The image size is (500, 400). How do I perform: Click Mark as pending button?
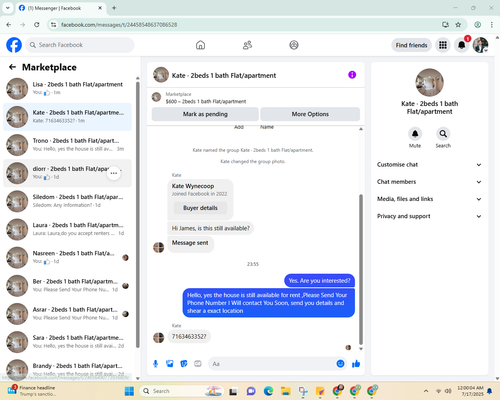coord(205,114)
